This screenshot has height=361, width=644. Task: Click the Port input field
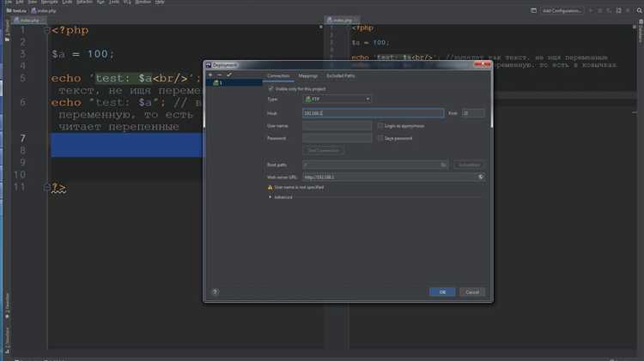pyautogui.click(x=473, y=113)
